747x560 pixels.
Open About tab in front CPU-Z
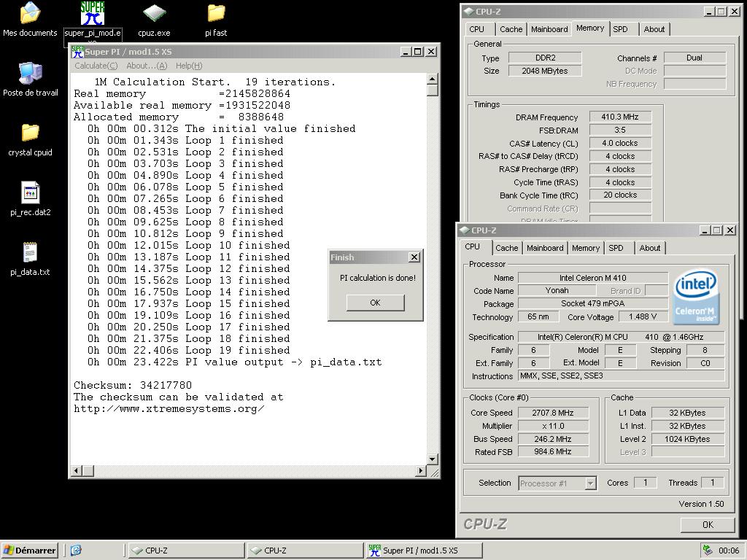tap(650, 248)
